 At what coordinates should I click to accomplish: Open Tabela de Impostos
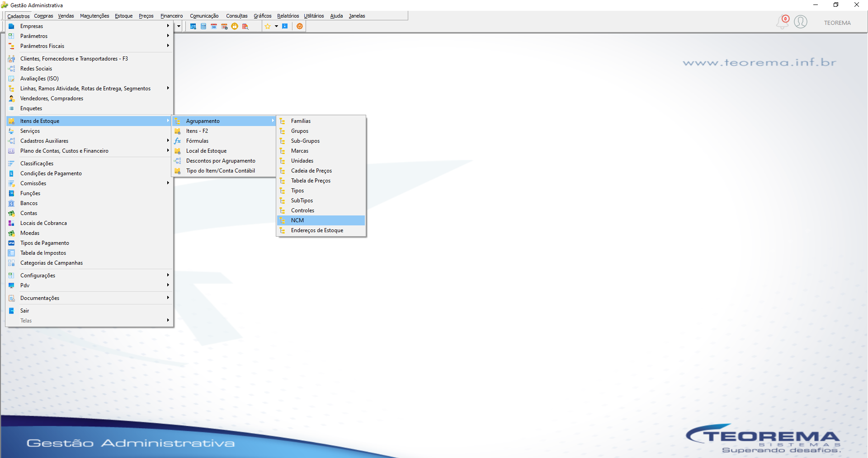click(90, 253)
